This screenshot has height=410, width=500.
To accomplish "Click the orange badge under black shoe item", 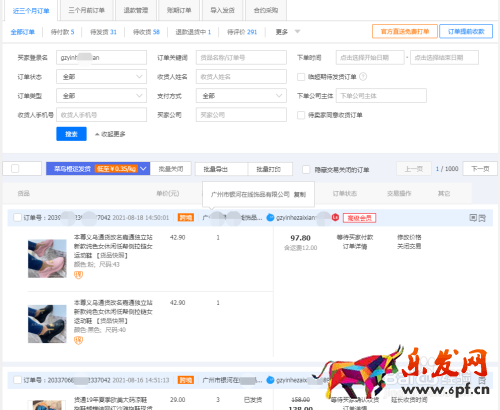I will (x=78, y=340).
